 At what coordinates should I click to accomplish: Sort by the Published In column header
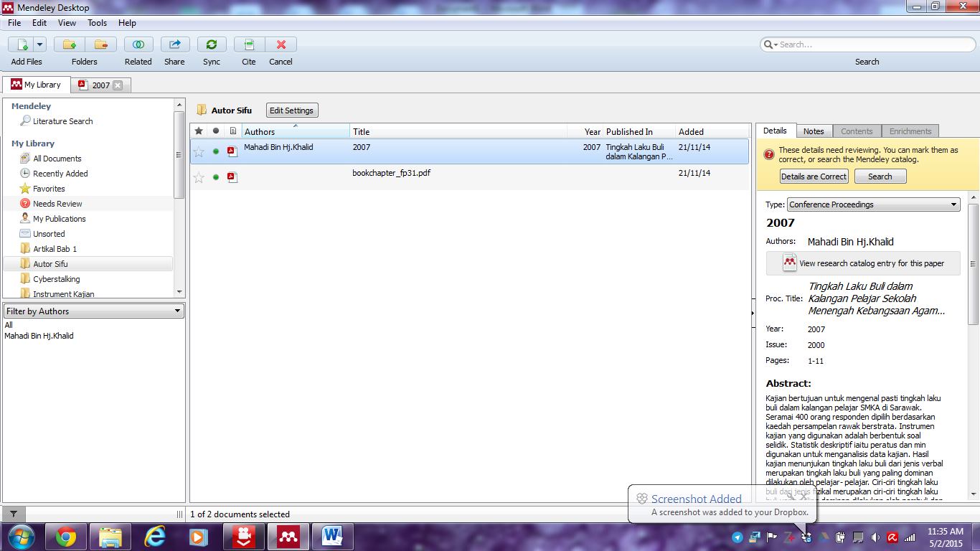(x=639, y=131)
